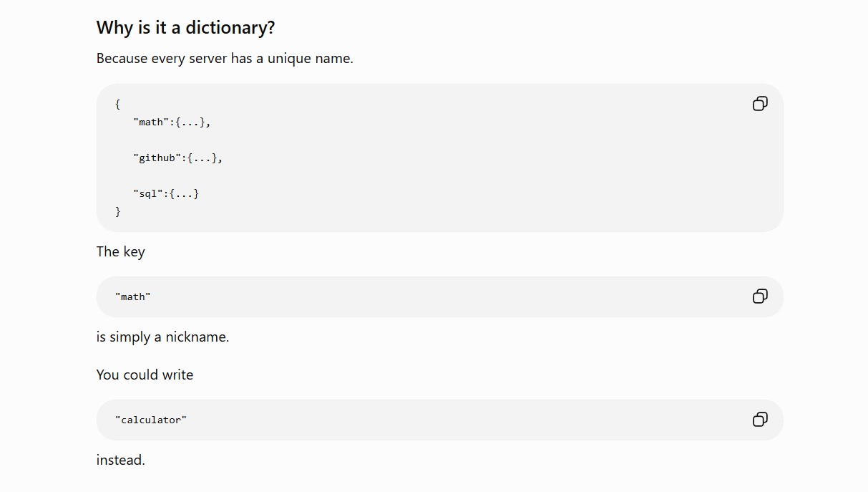Copy the "calculator" snippet

pos(760,420)
